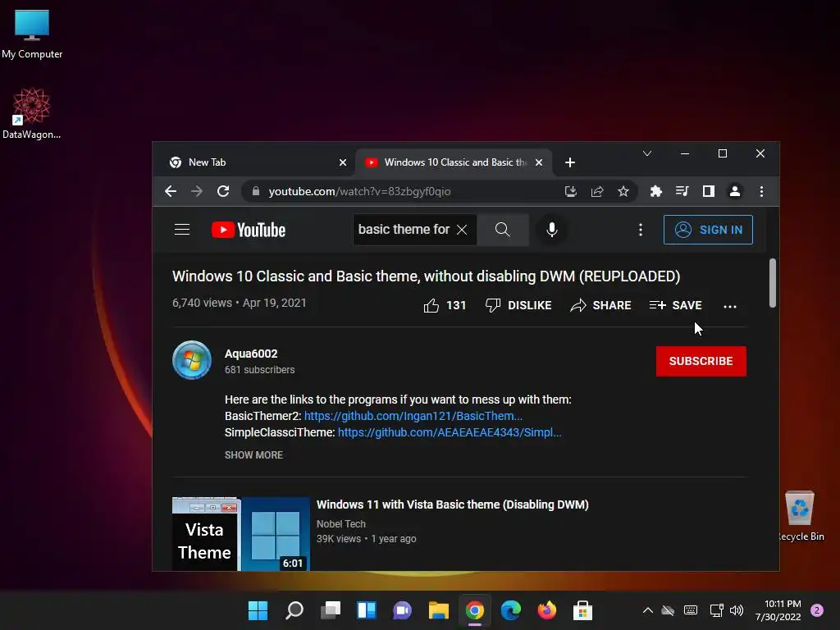Open the notification center badge
This screenshot has width=840, height=630.
point(817,610)
